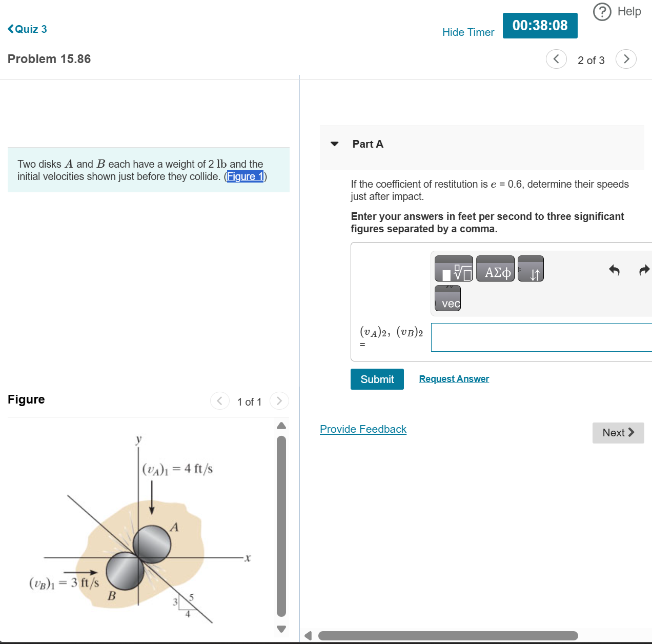Image resolution: width=652 pixels, height=644 pixels.
Task: Select Provide Feedback
Action: (363, 429)
